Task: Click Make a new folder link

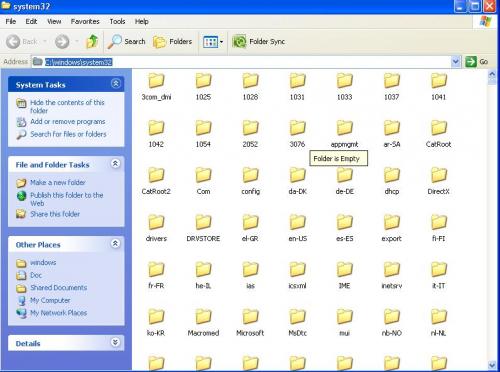Action: (x=58, y=183)
